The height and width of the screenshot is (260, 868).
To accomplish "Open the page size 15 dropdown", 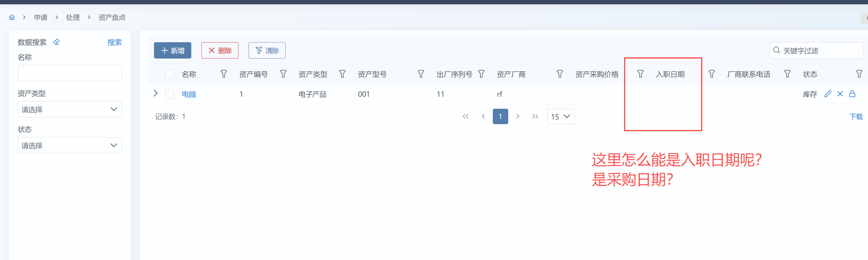I will tap(560, 116).
